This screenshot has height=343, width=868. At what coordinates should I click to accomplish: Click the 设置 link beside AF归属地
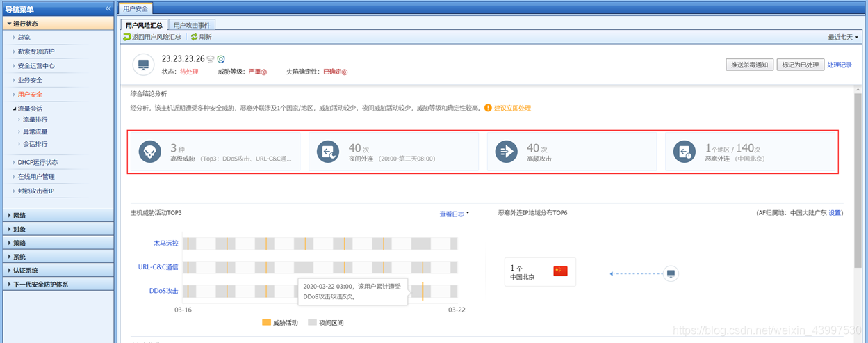point(835,213)
